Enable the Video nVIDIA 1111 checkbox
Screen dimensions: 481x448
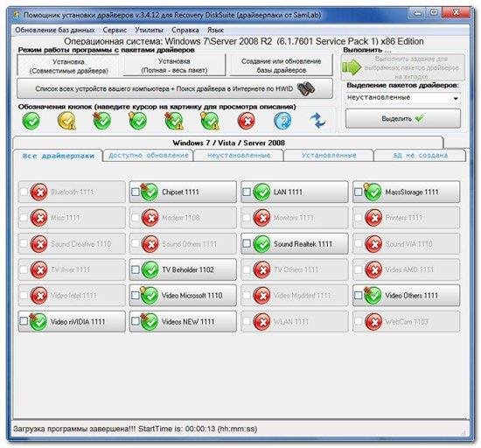[x=24, y=322]
